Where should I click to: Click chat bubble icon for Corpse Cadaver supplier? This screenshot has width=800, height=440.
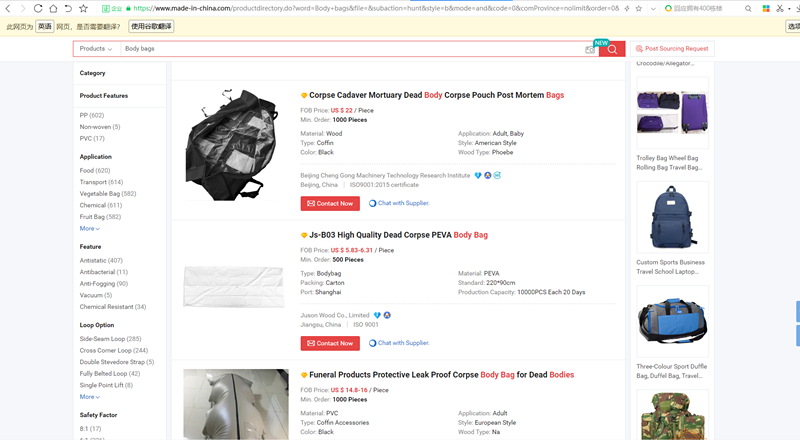372,203
